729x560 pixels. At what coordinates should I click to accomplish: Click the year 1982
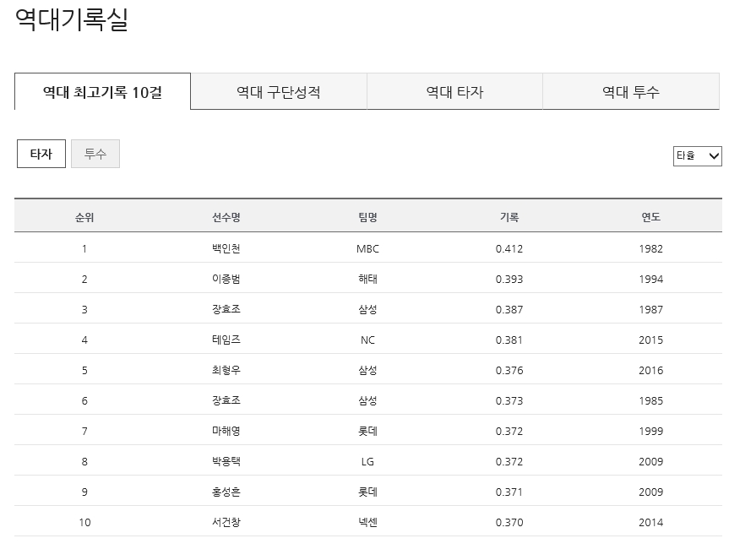pyautogui.click(x=651, y=248)
